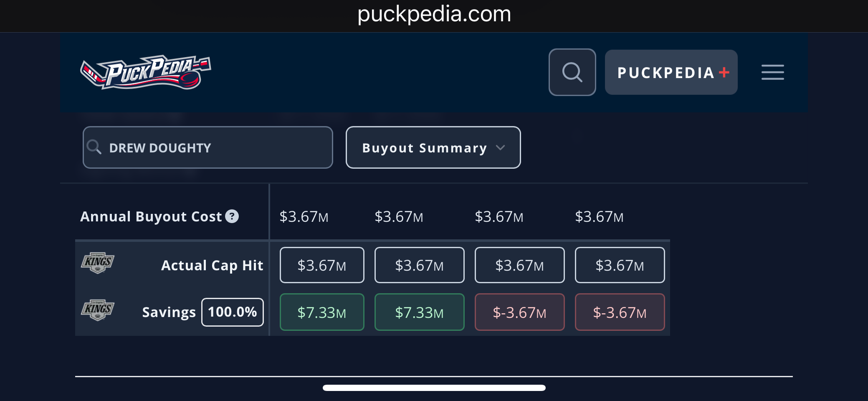Select the first $3.67M Actual Cap Hit cell
The height and width of the screenshot is (401, 868).
click(322, 265)
